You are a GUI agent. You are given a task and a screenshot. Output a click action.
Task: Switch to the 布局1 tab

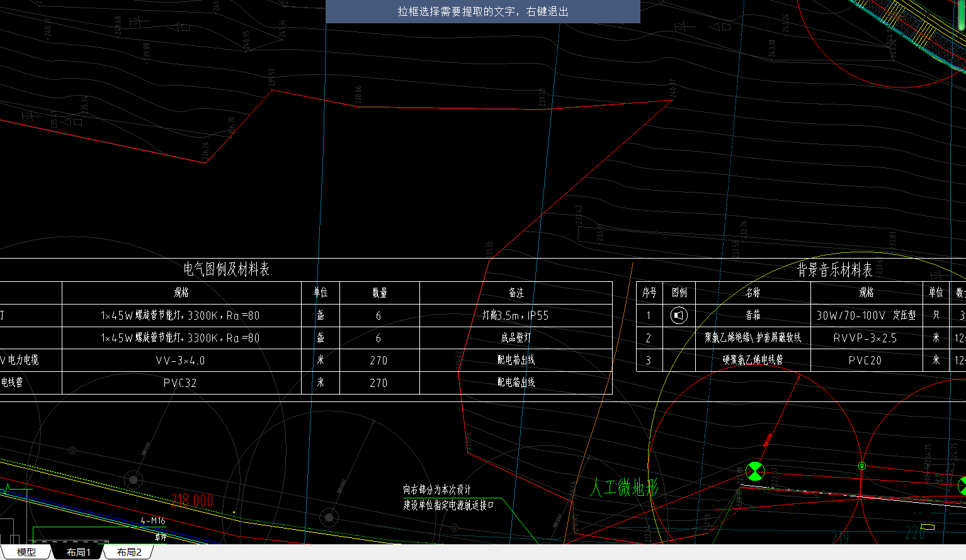pyautogui.click(x=78, y=552)
